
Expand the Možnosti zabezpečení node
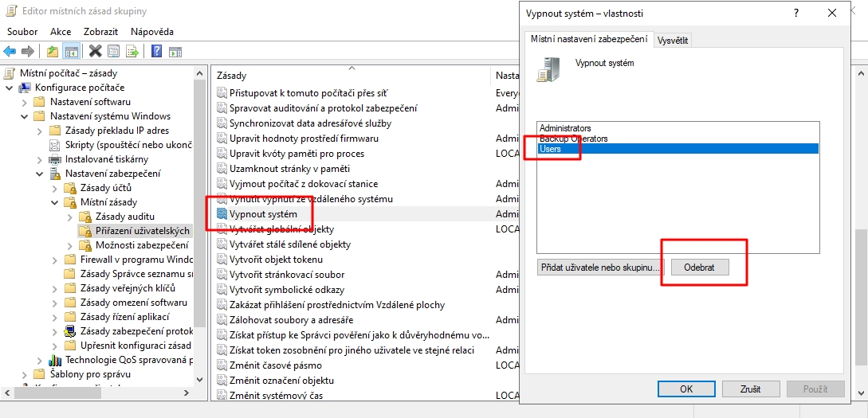pos(69,245)
